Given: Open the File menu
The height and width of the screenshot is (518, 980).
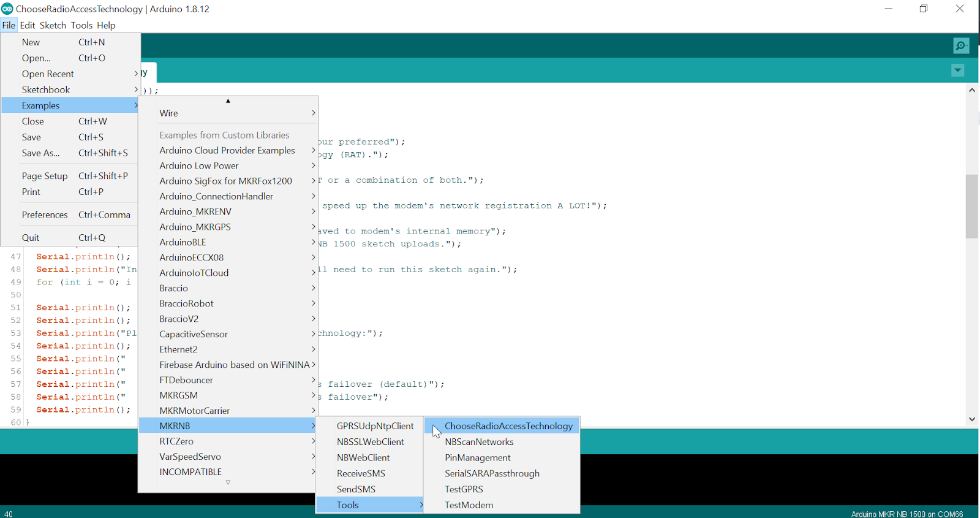Looking at the screenshot, I should 9,25.
